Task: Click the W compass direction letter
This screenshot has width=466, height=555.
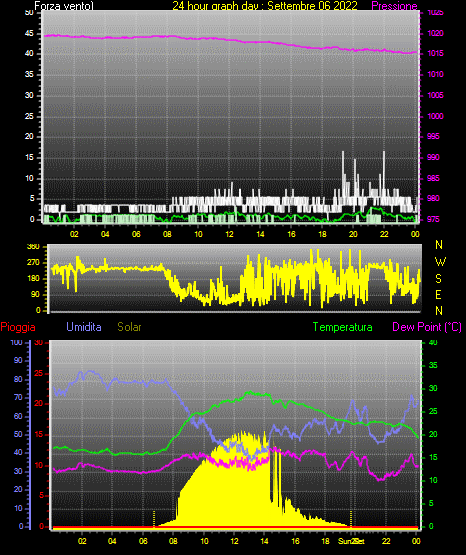Action: pos(440,262)
